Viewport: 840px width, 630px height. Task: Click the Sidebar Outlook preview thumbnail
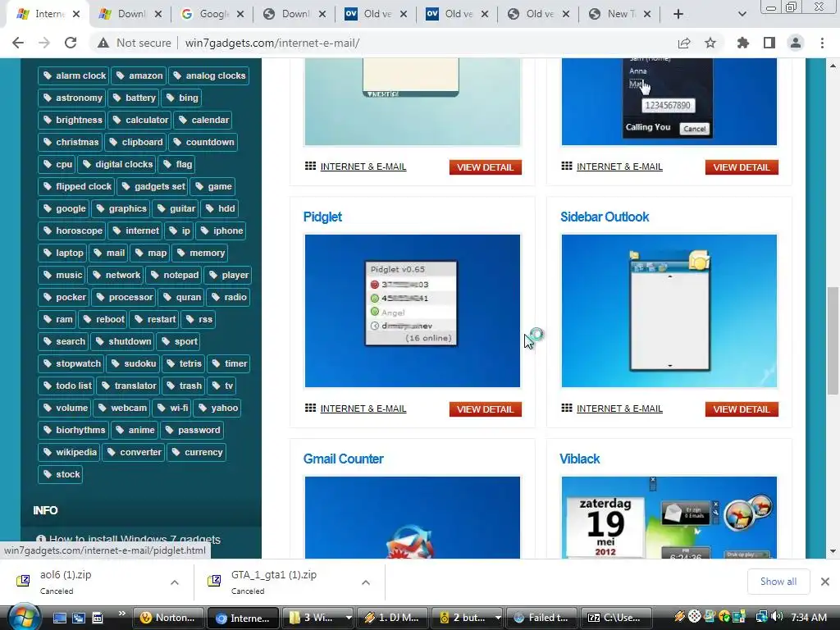[669, 311]
